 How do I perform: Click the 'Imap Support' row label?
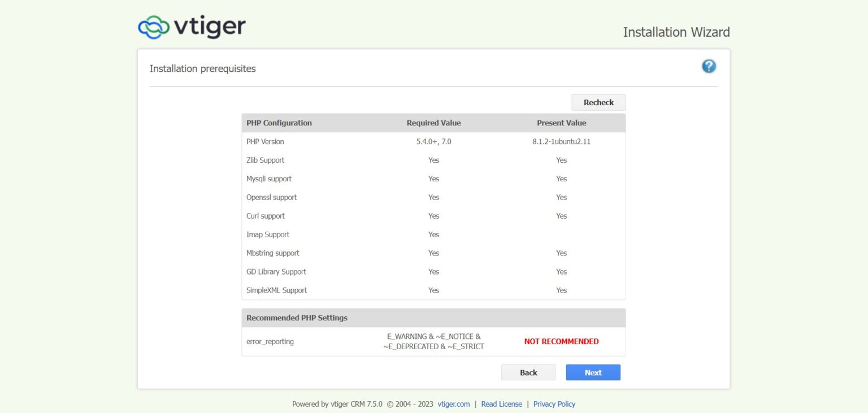268,234
